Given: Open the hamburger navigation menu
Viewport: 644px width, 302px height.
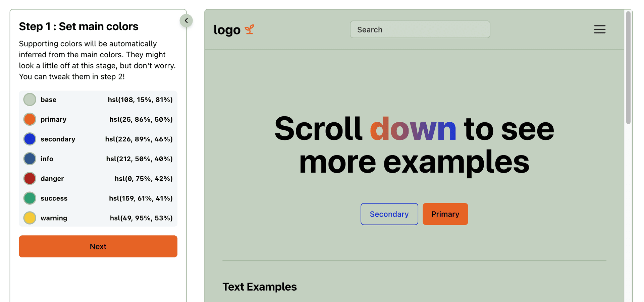Looking at the screenshot, I should point(600,29).
